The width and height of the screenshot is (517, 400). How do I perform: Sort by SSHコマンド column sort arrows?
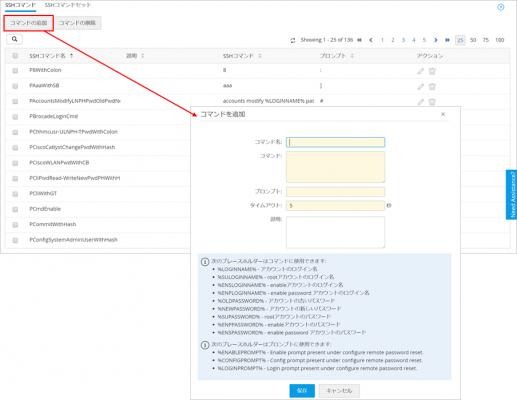(x=260, y=56)
